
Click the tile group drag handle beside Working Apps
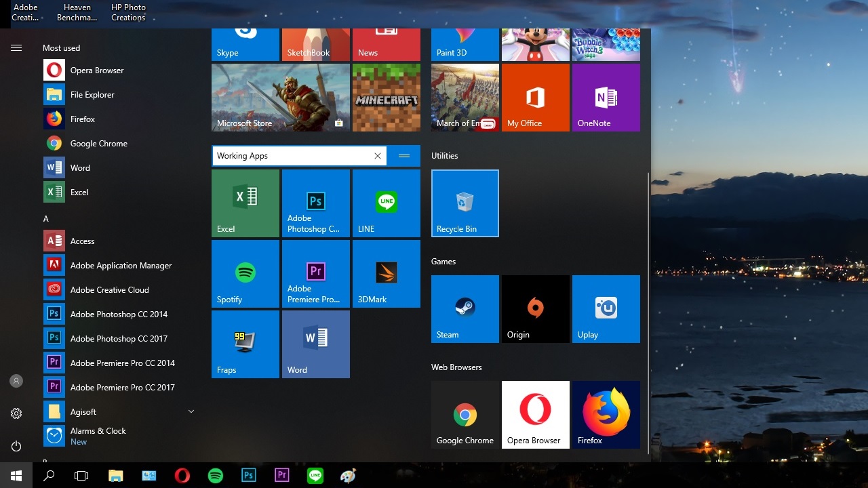coord(404,156)
